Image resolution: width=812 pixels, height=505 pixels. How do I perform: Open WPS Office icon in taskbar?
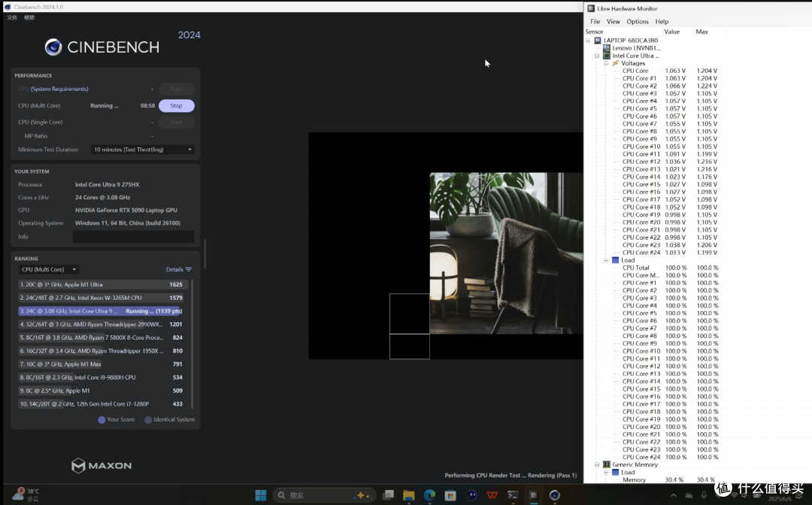tap(492, 495)
